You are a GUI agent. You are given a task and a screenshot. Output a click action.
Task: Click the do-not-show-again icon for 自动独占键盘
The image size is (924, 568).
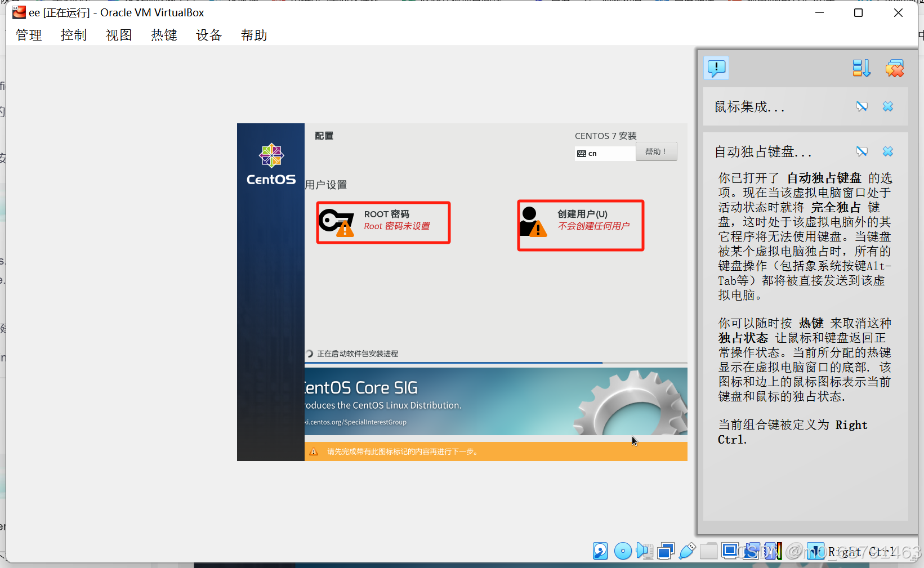pos(861,151)
